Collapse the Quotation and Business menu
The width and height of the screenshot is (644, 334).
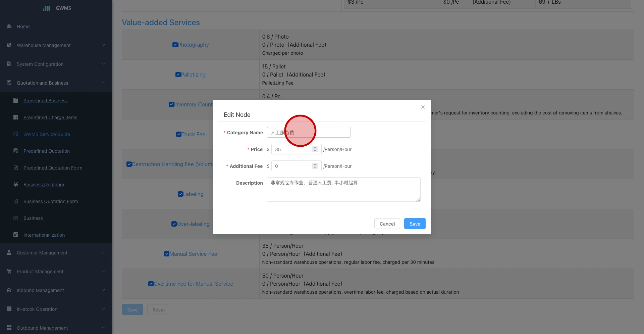pyautogui.click(x=103, y=83)
